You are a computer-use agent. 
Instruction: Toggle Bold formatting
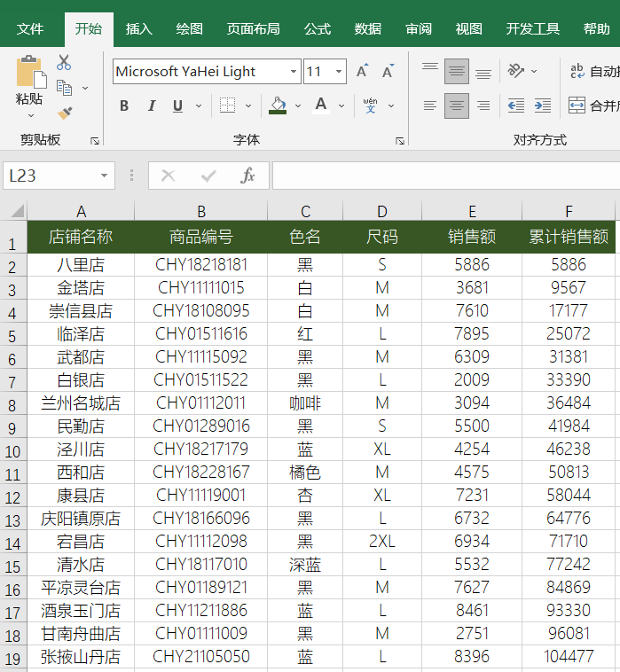(x=124, y=106)
